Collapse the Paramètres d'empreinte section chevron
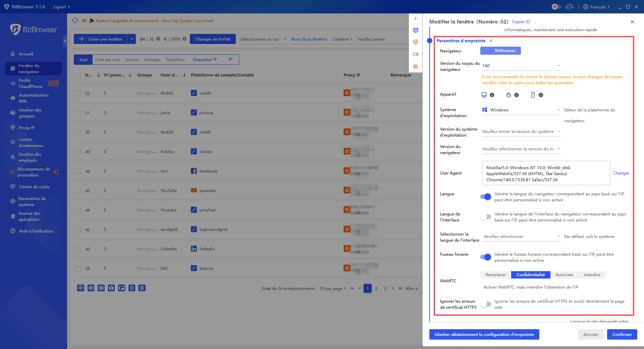Viewport: 644px width, 349px height. [x=491, y=40]
